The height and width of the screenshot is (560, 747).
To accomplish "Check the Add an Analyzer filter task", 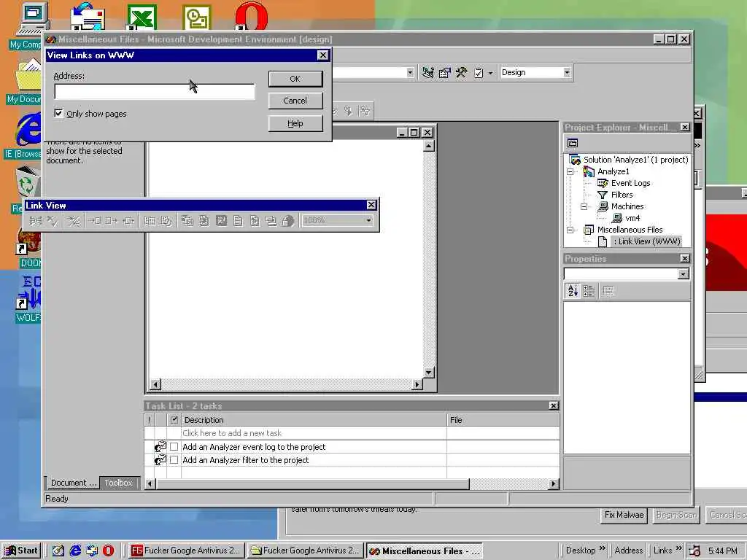I will [174, 460].
